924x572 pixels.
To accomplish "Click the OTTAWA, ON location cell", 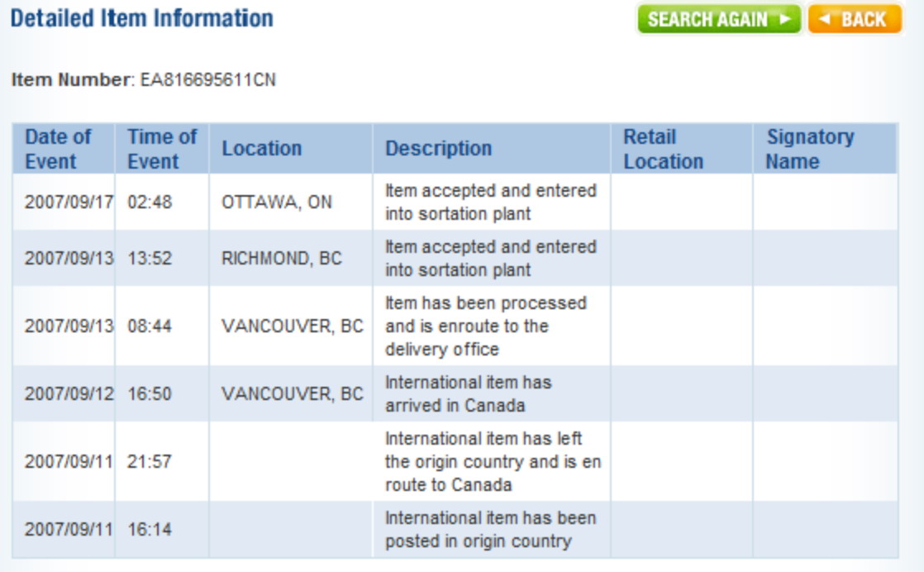I will (276, 203).
